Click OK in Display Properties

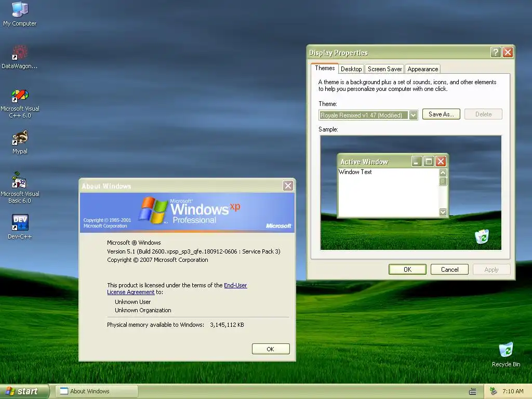tap(407, 270)
